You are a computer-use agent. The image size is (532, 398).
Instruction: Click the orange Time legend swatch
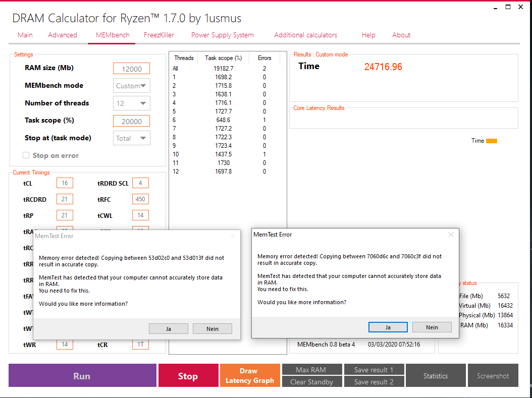[491, 141]
